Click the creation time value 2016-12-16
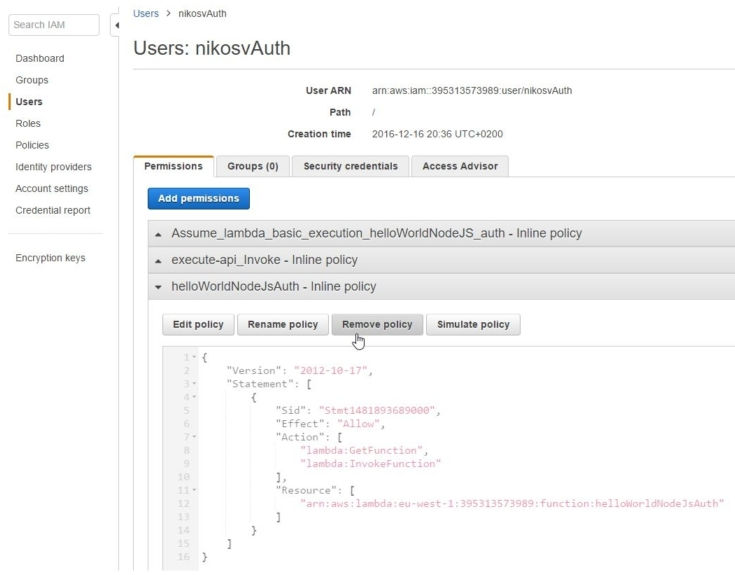The image size is (735, 575). 437,134
